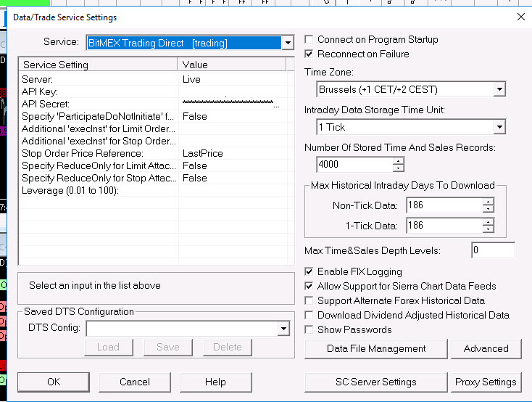Uncheck Reconnect on Failure

309,54
